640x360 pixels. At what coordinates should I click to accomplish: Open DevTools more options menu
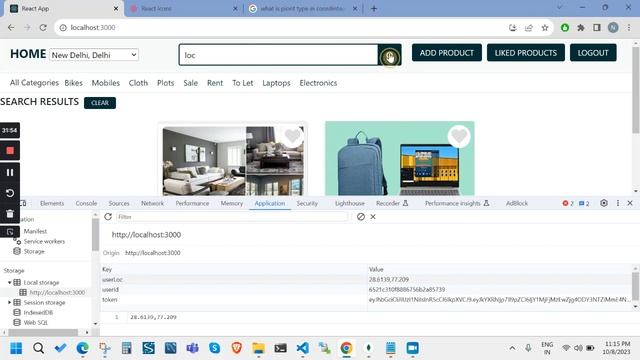point(618,203)
